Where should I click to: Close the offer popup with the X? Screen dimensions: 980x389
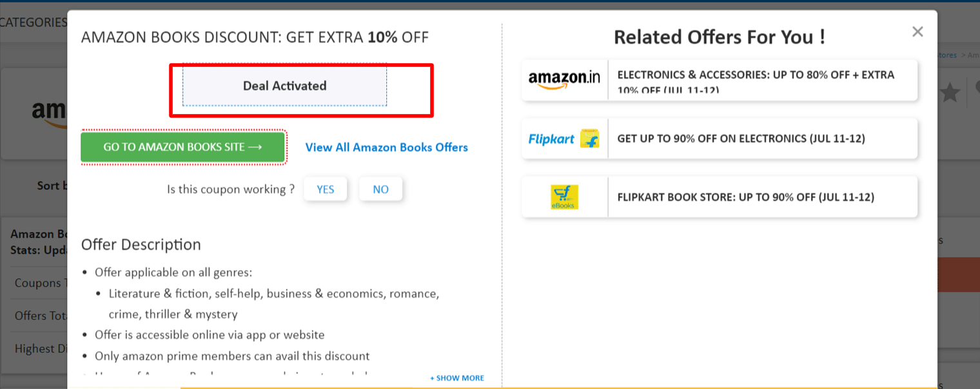(x=917, y=32)
